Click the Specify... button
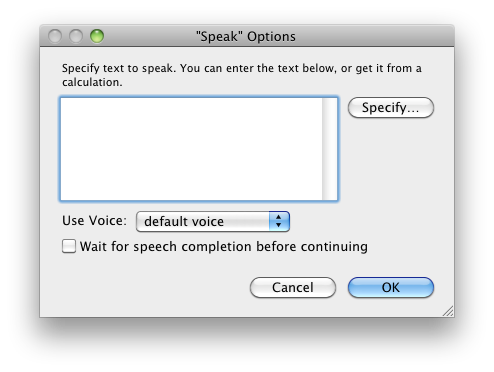This screenshot has width=494, height=372. (391, 108)
